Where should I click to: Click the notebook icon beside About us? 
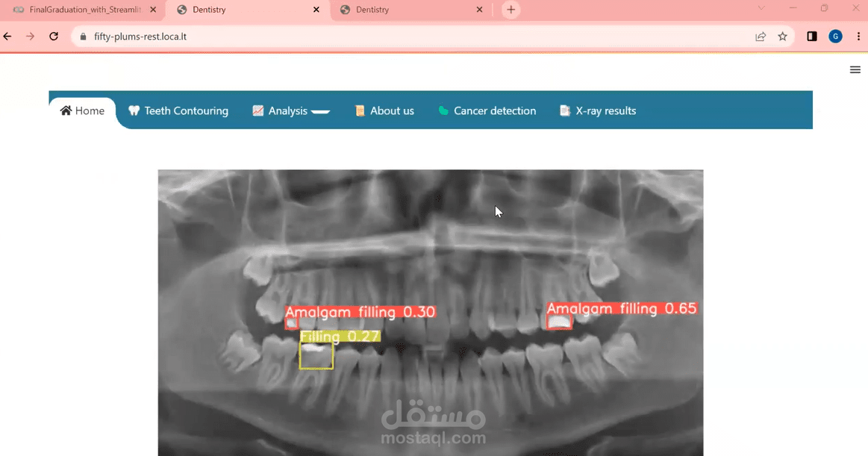[359, 110]
